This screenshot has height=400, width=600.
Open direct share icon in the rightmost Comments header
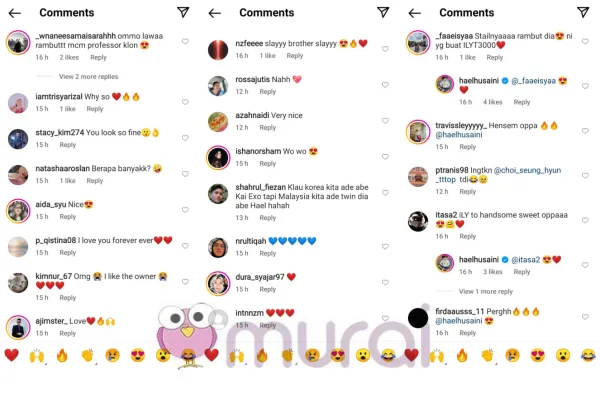click(583, 12)
